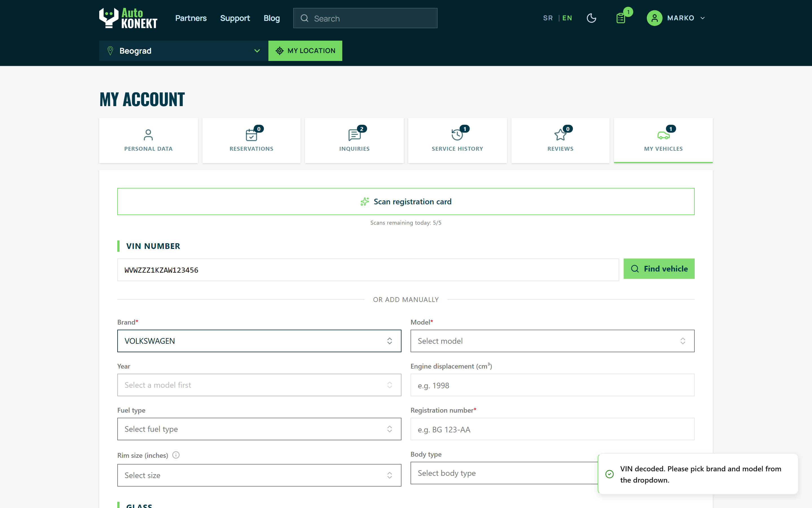Switch language to SR
The image size is (812, 508).
click(548, 18)
